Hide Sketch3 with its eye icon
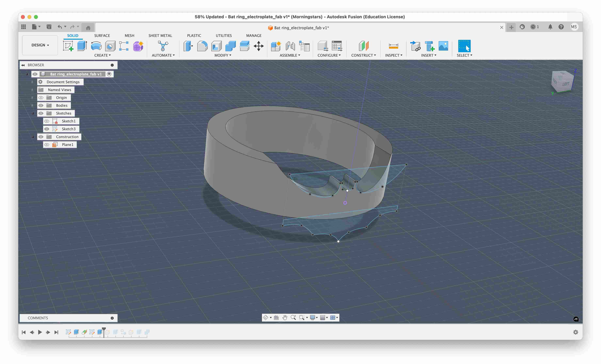The image size is (601, 364). pos(47,129)
